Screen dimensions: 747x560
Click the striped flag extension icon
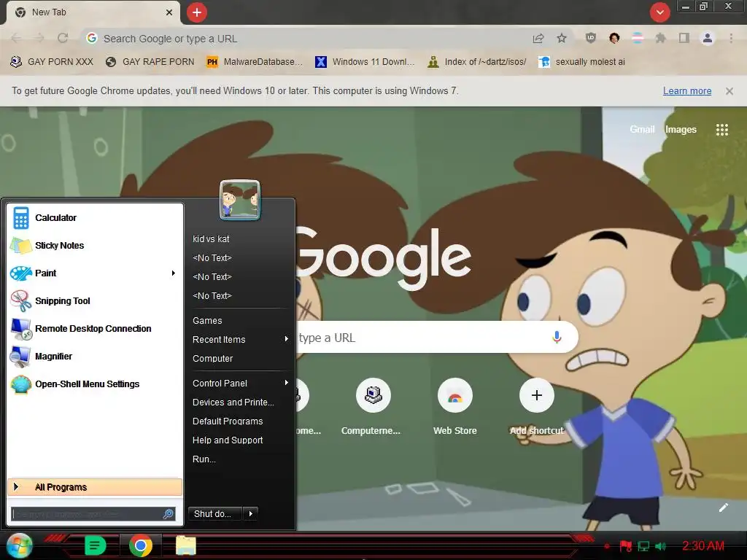pyautogui.click(x=637, y=38)
